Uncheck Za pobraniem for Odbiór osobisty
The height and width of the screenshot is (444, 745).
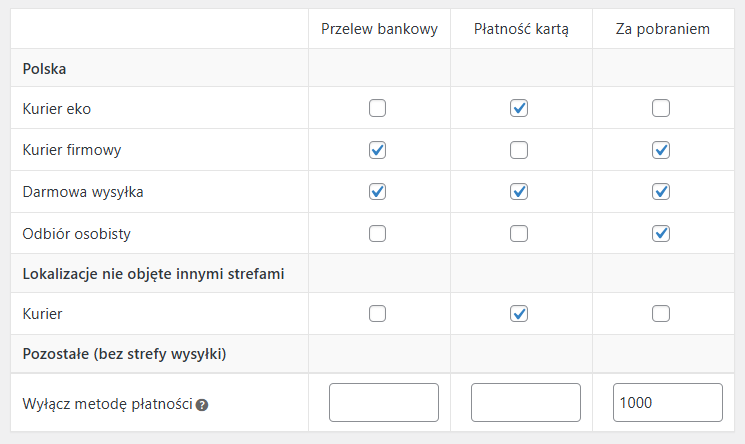click(661, 233)
